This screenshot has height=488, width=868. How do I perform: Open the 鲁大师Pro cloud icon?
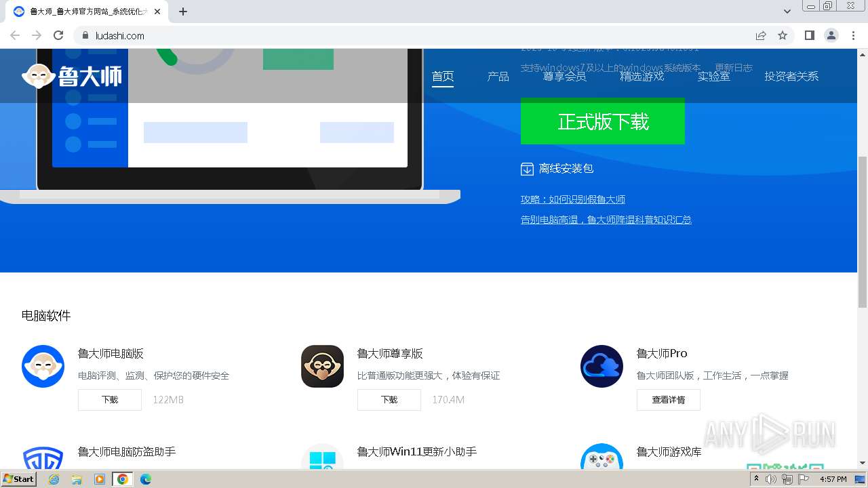(x=601, y=366)
